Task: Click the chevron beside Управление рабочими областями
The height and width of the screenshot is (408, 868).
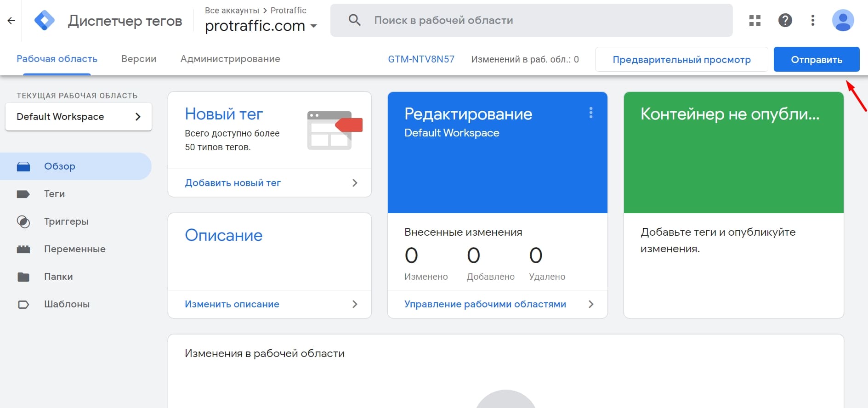Action: coord(591,304)
